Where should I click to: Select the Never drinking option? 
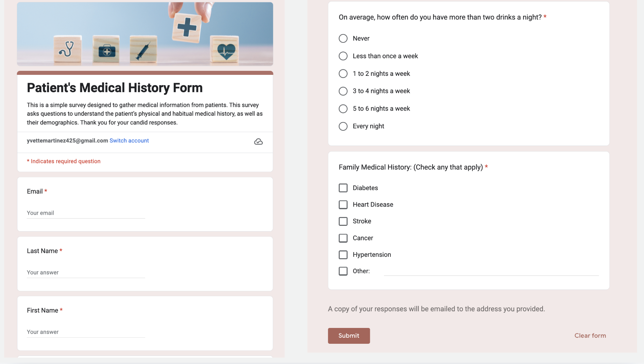point(343,38)
